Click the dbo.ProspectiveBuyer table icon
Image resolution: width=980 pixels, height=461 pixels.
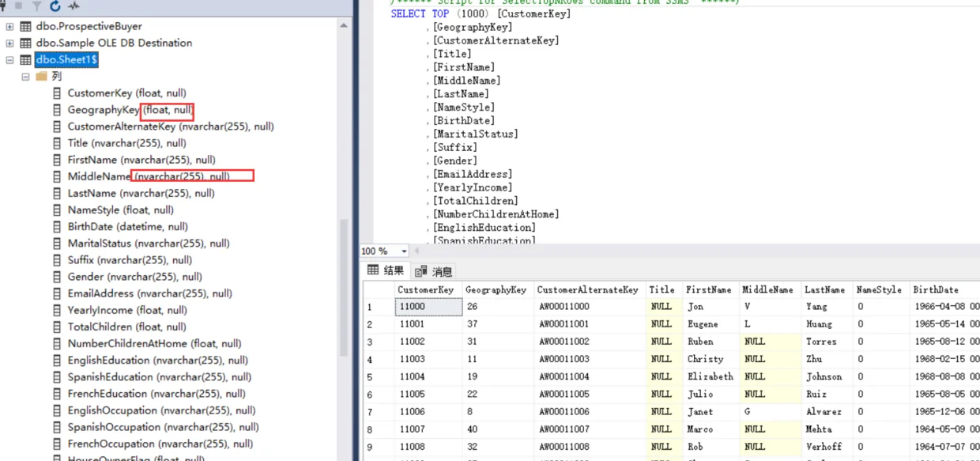coord(26,27)
